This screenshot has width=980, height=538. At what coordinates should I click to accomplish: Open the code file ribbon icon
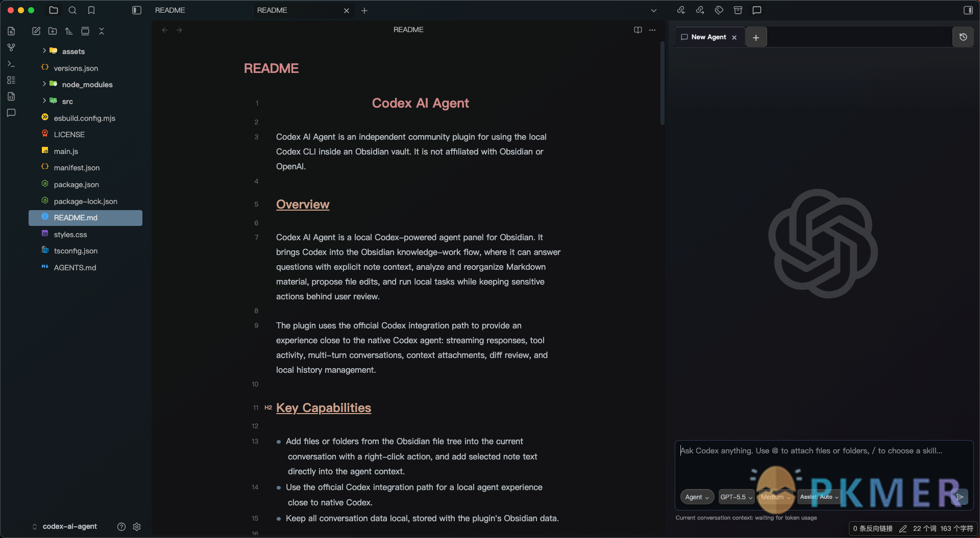[x=11, y=96]
